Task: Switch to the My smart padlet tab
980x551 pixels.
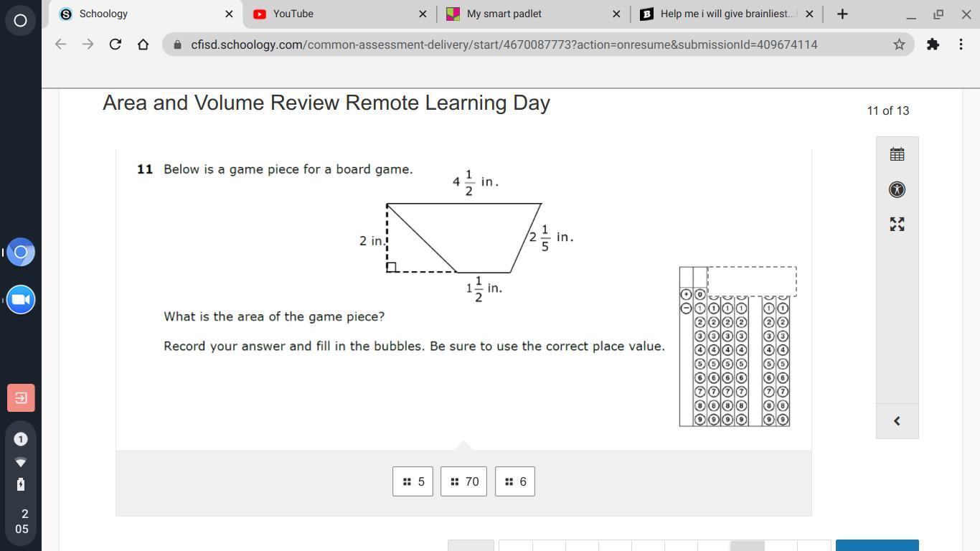Action: tap(532, 14)
